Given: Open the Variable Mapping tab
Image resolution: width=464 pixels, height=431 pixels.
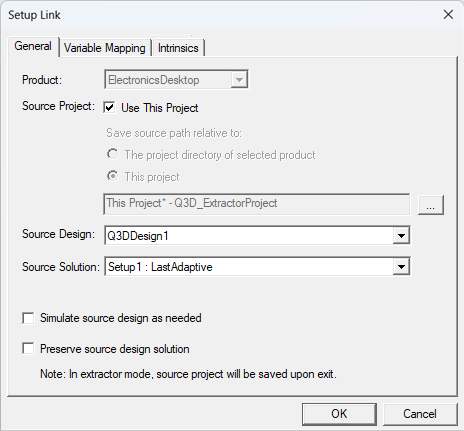Looking at the screenshot, I should (105, 48).
